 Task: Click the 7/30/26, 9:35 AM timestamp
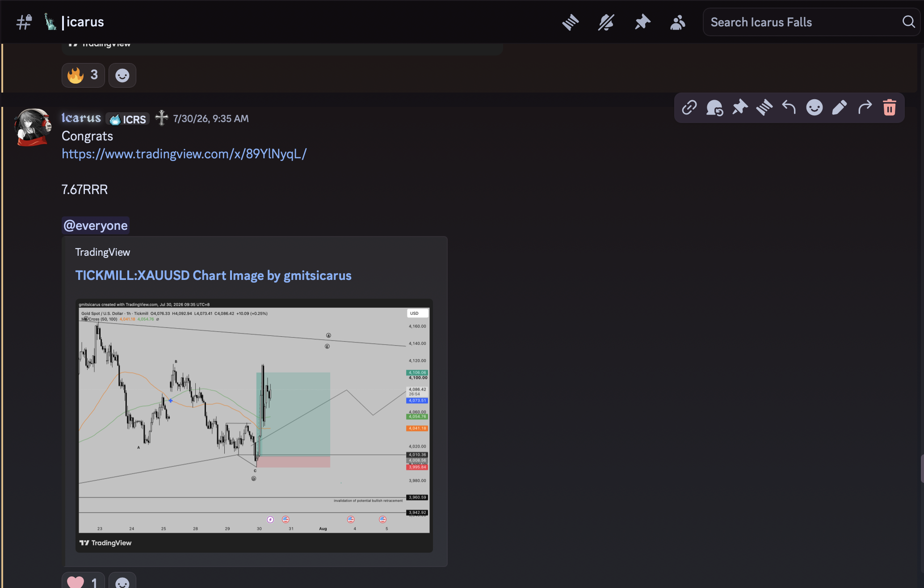(211, 118)
